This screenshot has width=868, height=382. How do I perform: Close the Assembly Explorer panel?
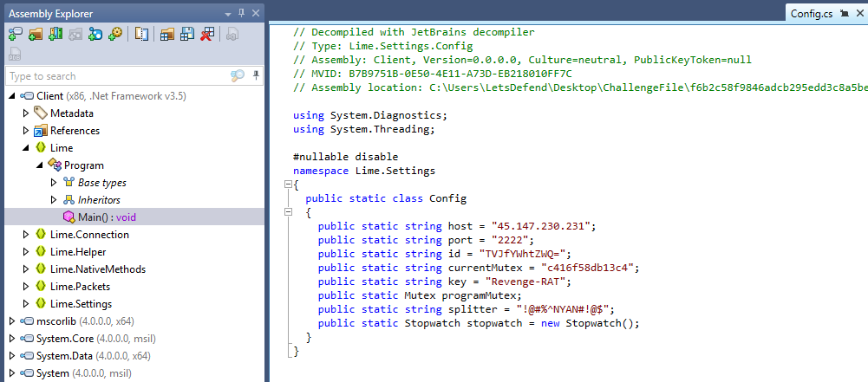point(256,13)
